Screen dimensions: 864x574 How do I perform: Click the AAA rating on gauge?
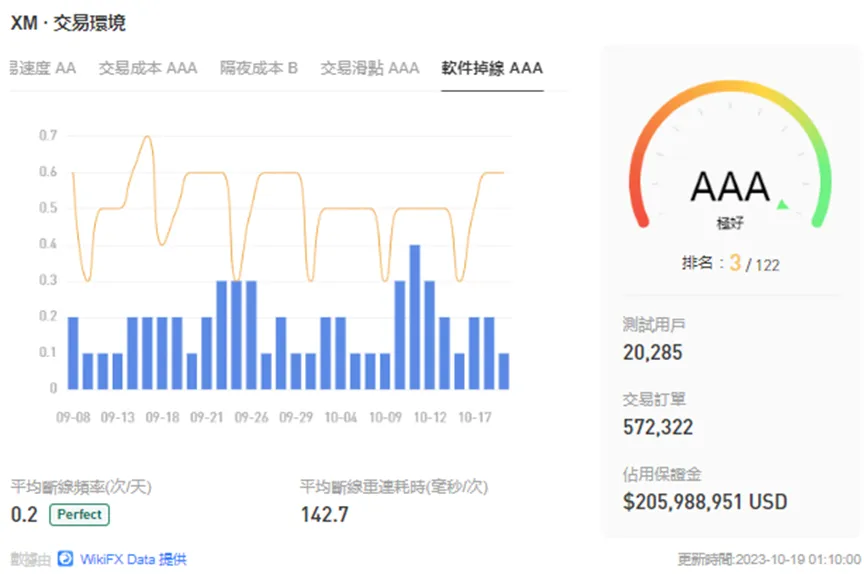[x=730, y=187]
